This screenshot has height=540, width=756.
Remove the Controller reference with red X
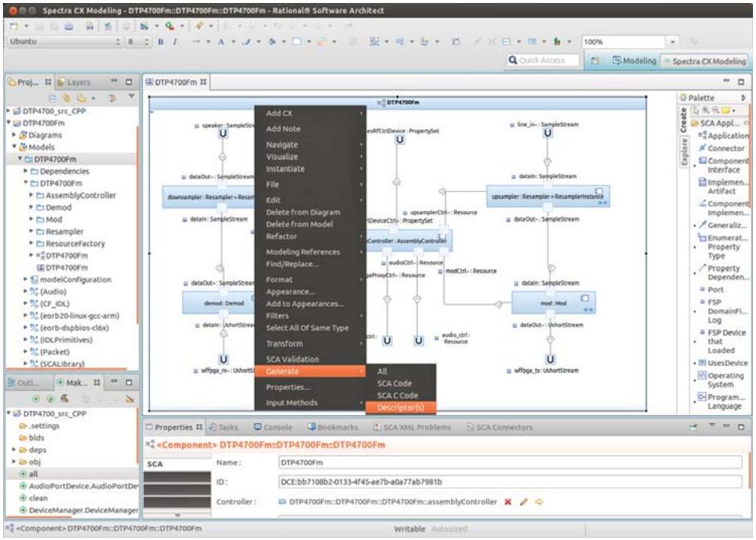pos(508,502)
